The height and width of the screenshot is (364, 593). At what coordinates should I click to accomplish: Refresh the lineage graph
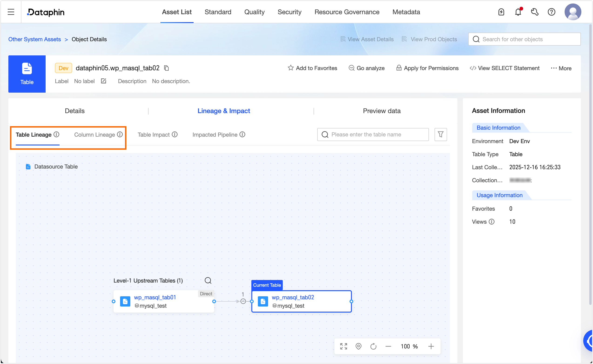coord(373,346)
